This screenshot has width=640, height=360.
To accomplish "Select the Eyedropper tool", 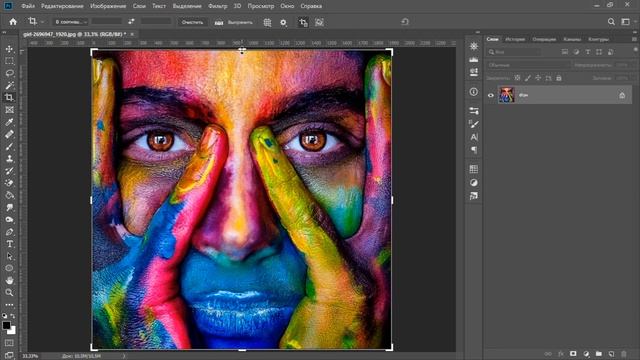I will [x=9, y=122].
